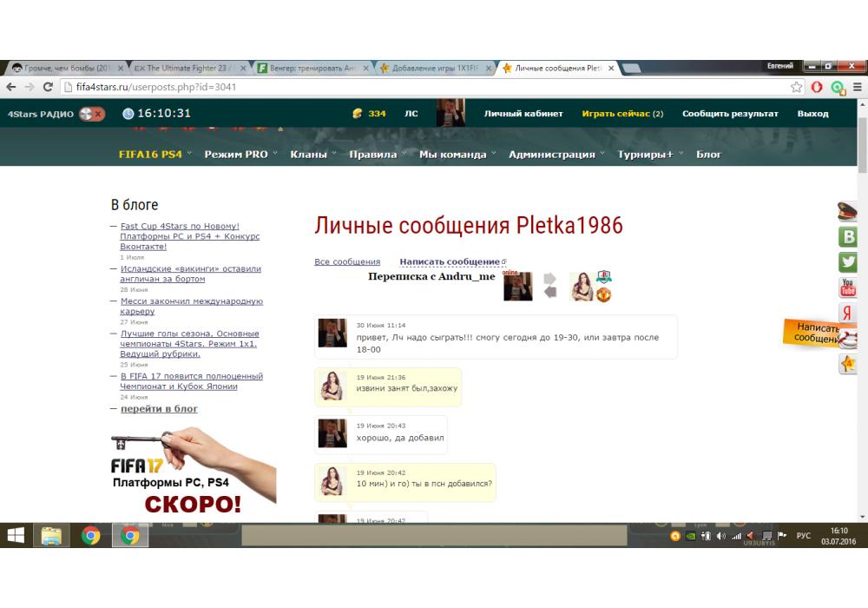Image resolution: width=868 pixels, height=608 pixels.
Task: Click the Opera extension icon in toolbar
Action: (x=818, y=87)
